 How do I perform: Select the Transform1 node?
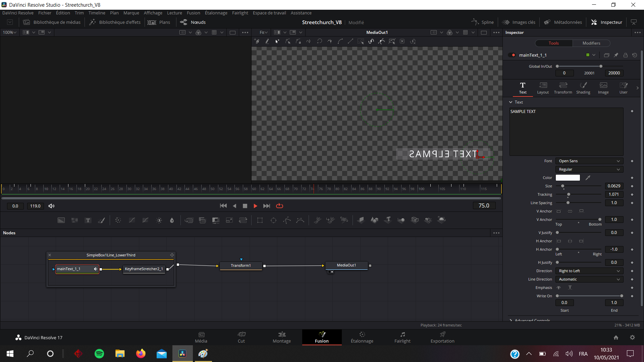(240, 265)
